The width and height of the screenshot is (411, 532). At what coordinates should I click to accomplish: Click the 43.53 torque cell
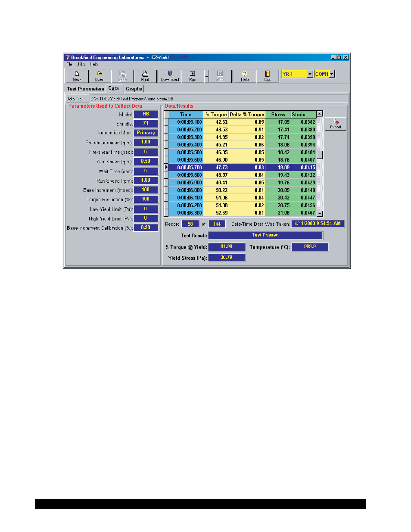click(x=216, y=130)
